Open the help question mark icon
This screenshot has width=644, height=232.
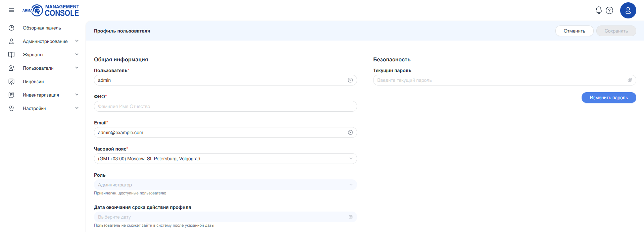tap(609, 10)
